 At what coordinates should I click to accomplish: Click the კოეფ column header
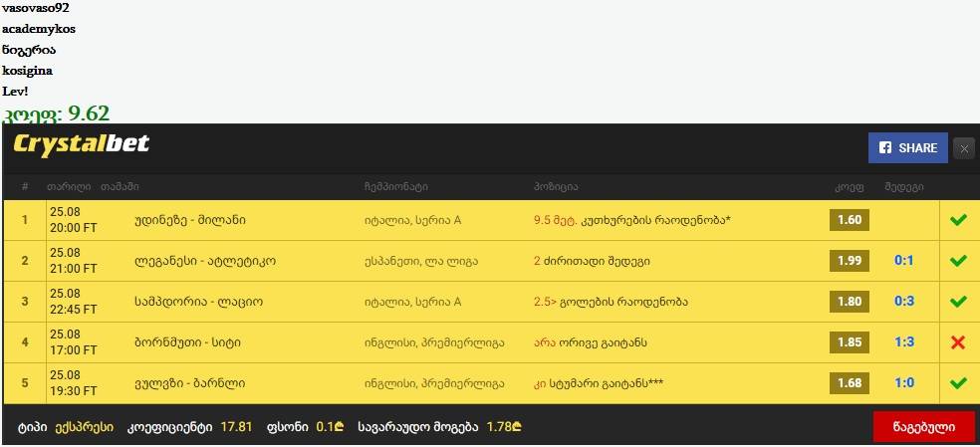point(850,187)
